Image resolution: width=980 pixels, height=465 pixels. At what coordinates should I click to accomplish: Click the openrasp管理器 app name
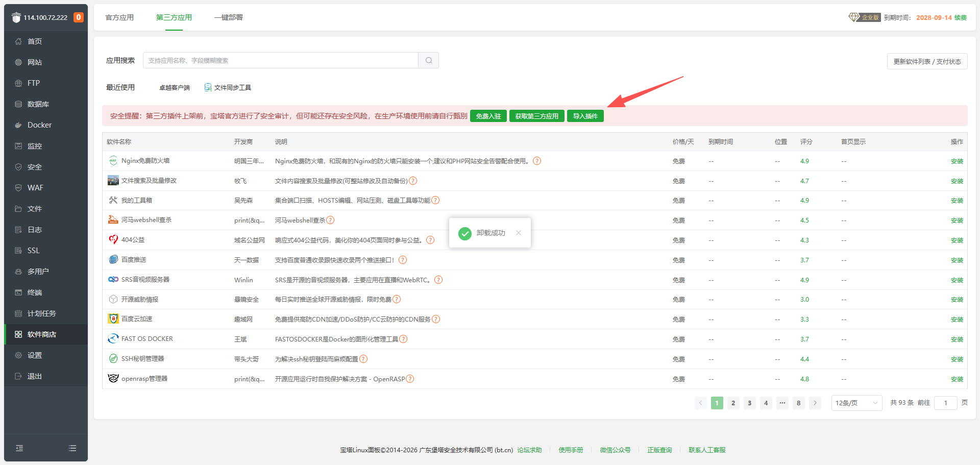click(144, 378)
